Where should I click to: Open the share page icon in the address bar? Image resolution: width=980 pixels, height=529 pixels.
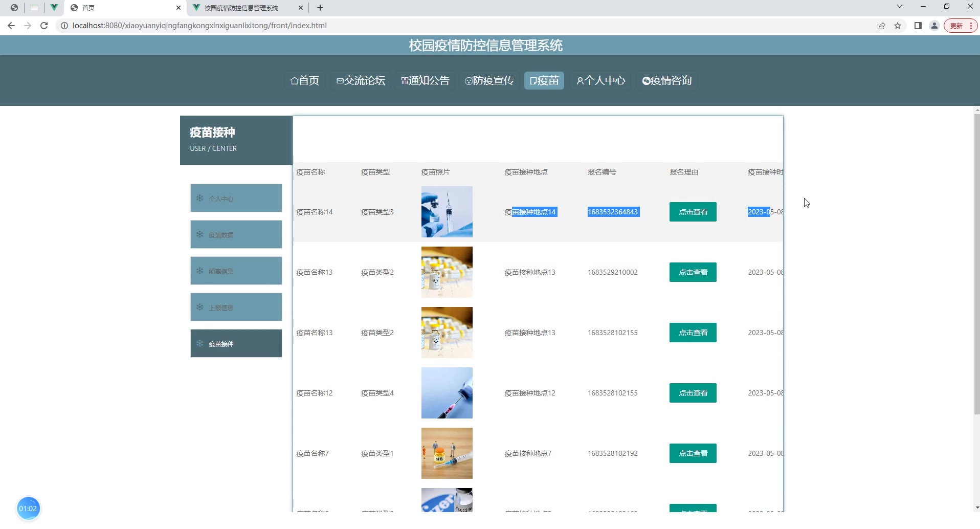point(881,26)
